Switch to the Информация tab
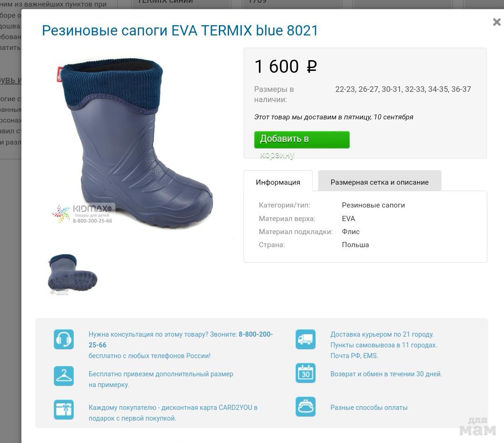Viewport: 504px width, 443px height. tap(278, 182)
